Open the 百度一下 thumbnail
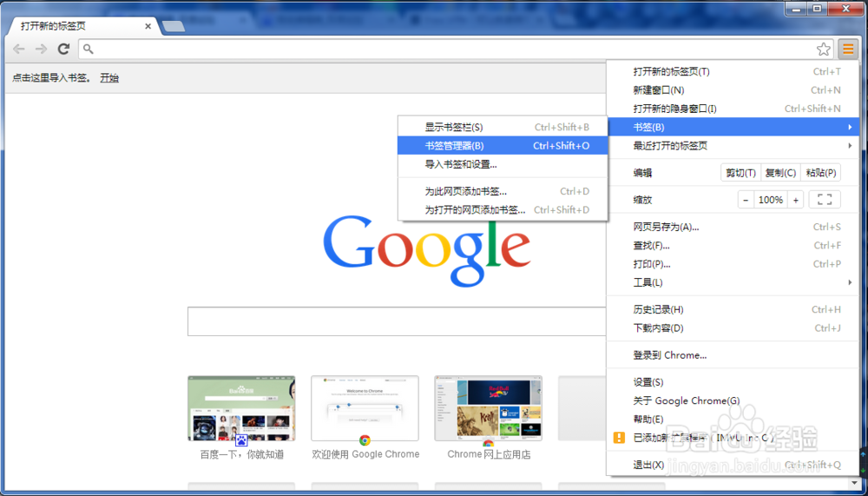This screenshot has height=496, width=868. (x=241, y=408)
